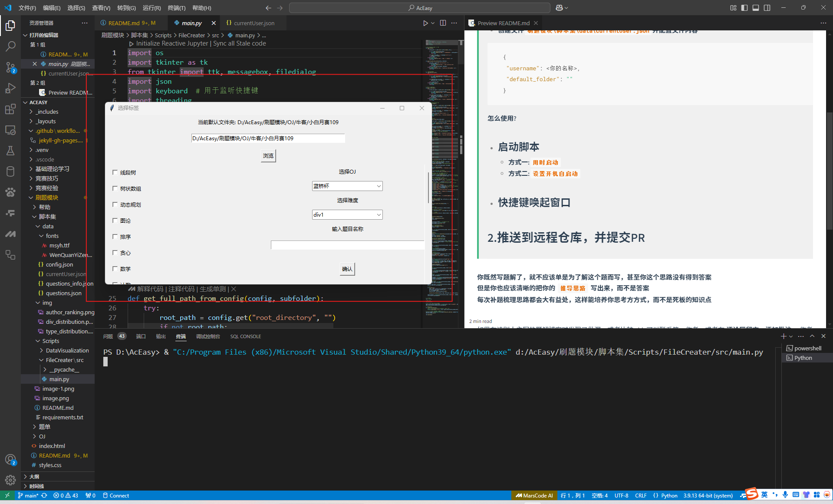Select the powershell terminal entry
Image resolution: width=833 pixels, height=504 pixels.
(807, 348)
